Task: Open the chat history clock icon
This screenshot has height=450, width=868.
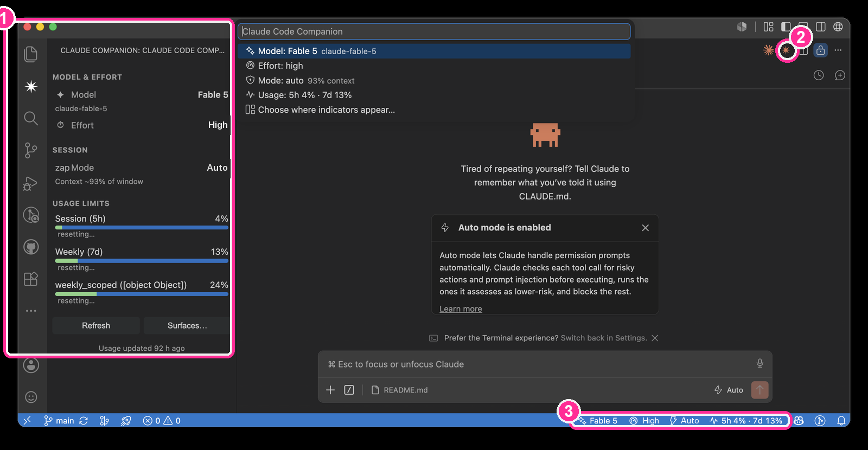Action: [x=819, y=75]
